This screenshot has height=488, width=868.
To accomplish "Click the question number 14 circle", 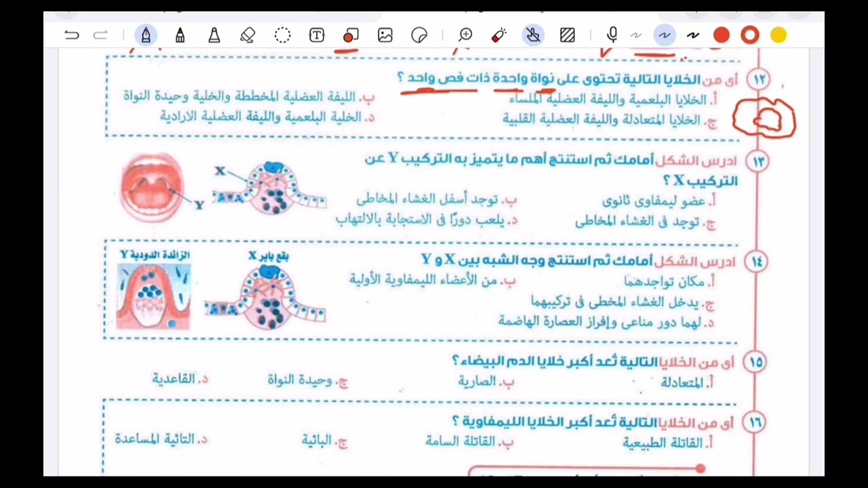I will [x=757, y=261].
